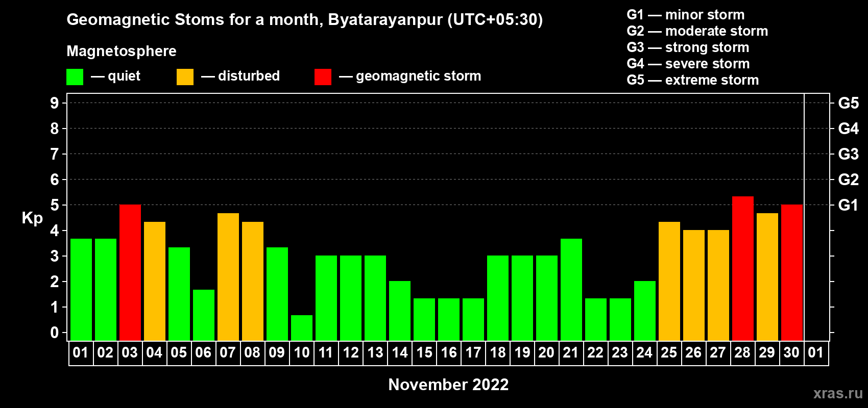This screenshot has width=868, height=408.
Task: Click the Kp axis value 5
Action: click(x=55, y=205)
